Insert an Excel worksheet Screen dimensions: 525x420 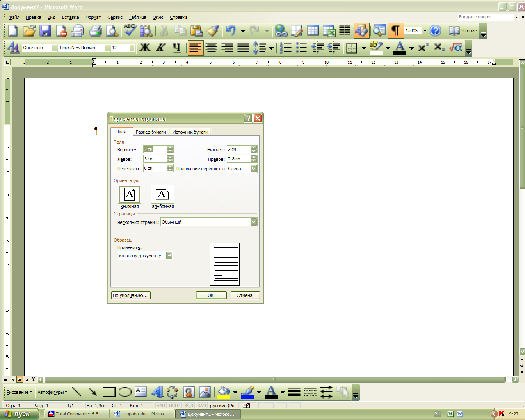(x=329, y=31)
